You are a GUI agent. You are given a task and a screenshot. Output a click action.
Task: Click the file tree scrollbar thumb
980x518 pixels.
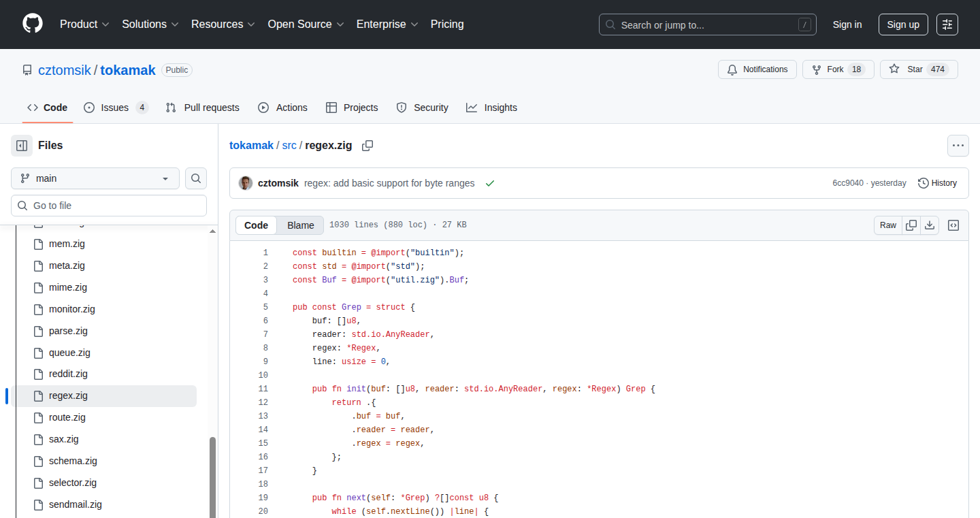(x=212, y=477)
